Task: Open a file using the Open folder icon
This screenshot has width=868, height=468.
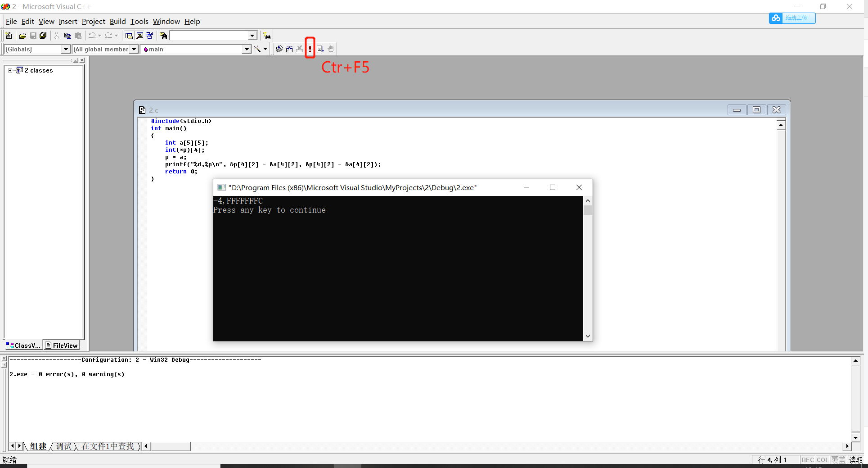Action: (x=22, y=36)
